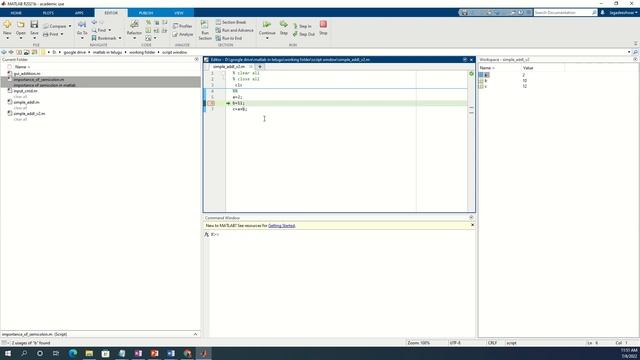
Task: Click the breakpoint on line 6
Action: click(x=212, y=103)
